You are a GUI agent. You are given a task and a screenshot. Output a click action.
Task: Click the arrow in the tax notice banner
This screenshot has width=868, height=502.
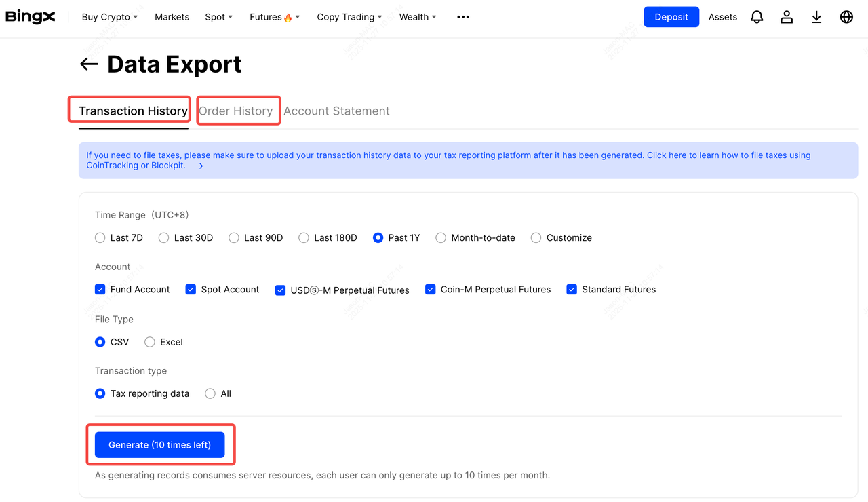point(201,166)
